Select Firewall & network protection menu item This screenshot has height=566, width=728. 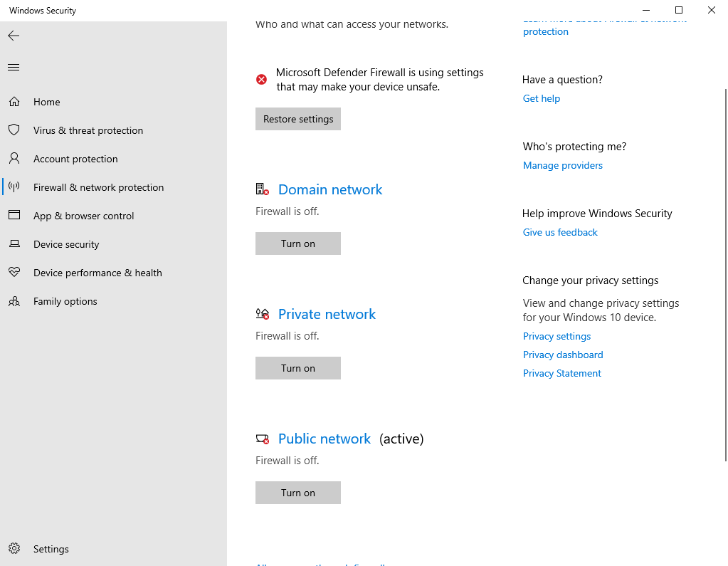pyautogui.click(x=98, y=187)
